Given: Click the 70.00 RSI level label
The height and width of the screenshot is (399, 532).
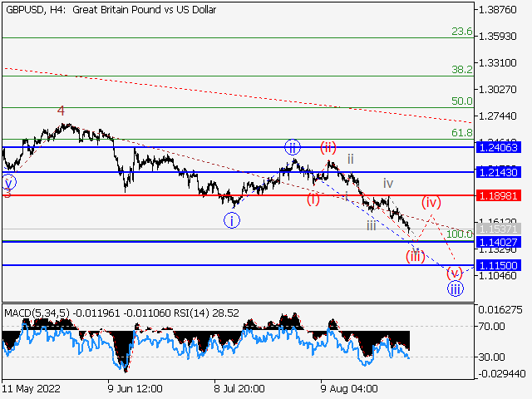Looking at the screenshot, I should click(491, 327).
